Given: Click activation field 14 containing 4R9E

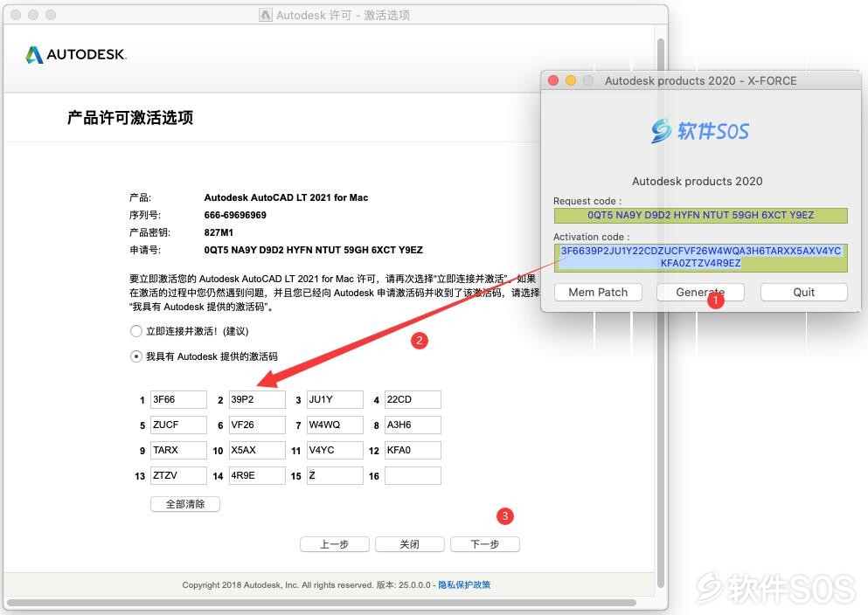Looking at the screenshot, I should [x=257, y=475].
